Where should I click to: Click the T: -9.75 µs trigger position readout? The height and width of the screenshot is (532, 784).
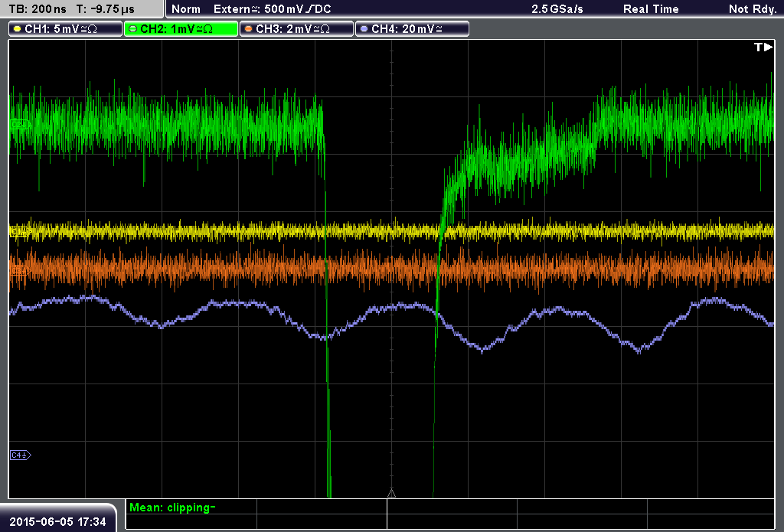pos(106,9)
